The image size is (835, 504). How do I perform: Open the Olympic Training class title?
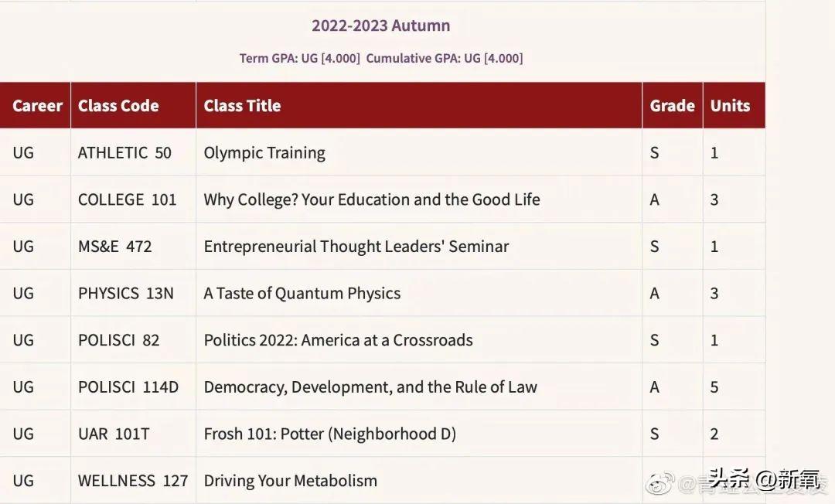(264, 153)
